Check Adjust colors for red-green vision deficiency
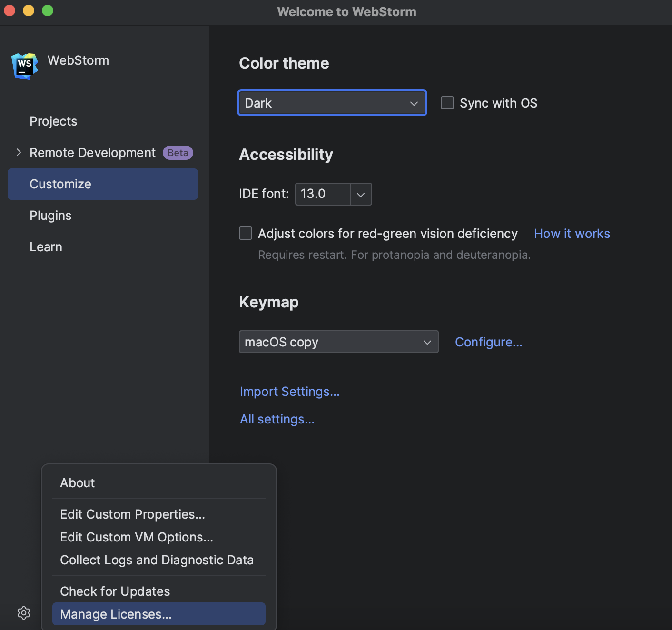Viewport: 672px width, 630px height. [x=245, y=233]
